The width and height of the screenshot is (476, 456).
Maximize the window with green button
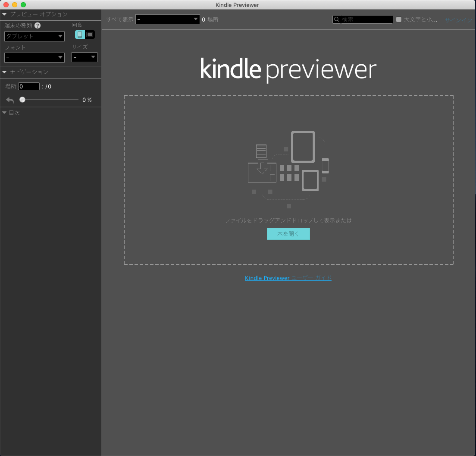[23, 5]
